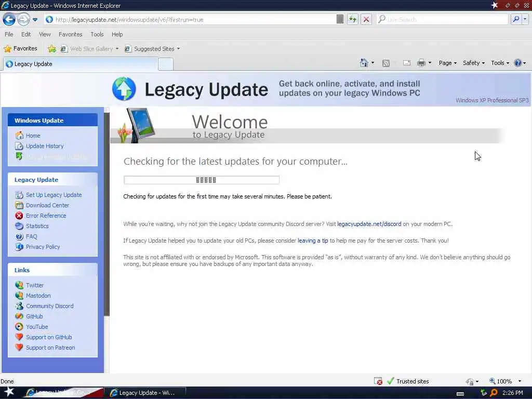
Task: Open the File menu
Action: 9,34
